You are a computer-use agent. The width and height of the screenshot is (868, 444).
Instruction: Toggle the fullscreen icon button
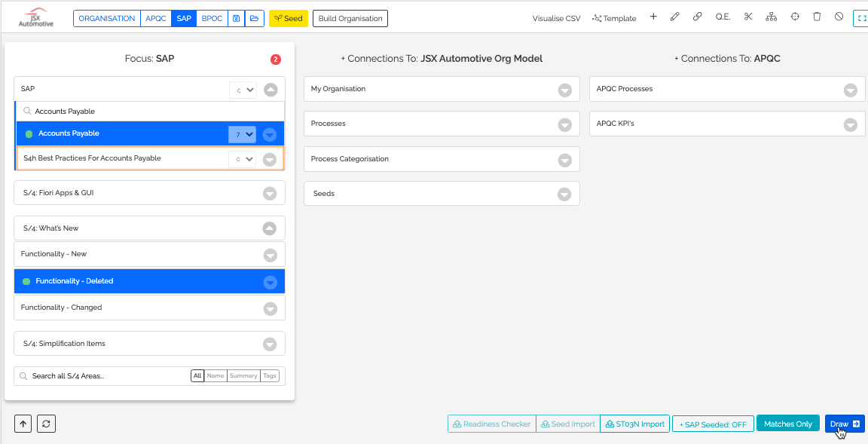pos(860,18)
